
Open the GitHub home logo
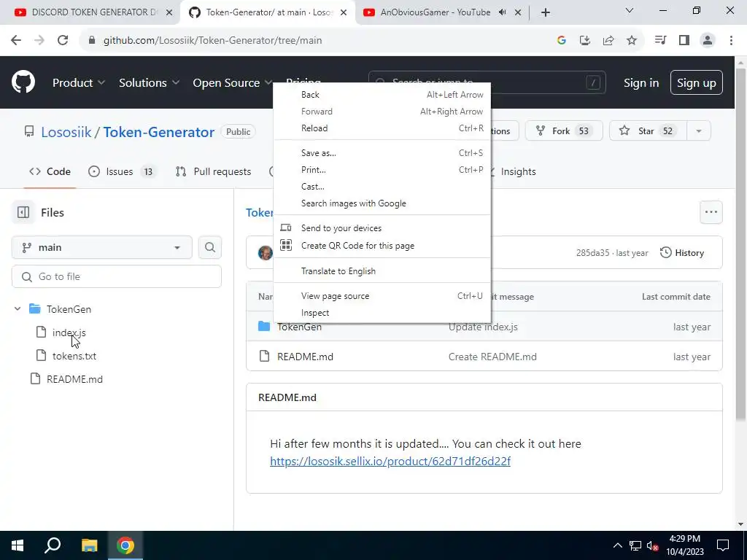pos(23,82)
